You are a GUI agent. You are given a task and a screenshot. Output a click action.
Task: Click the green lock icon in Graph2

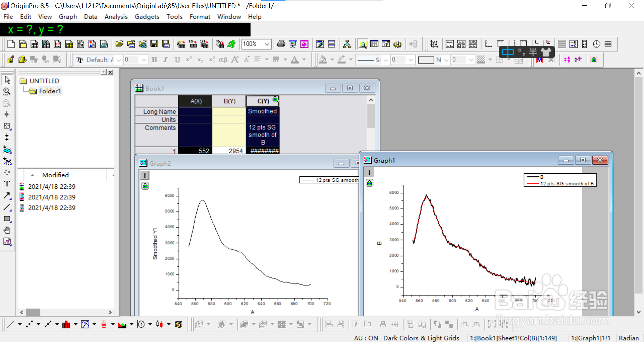[145, 186]
